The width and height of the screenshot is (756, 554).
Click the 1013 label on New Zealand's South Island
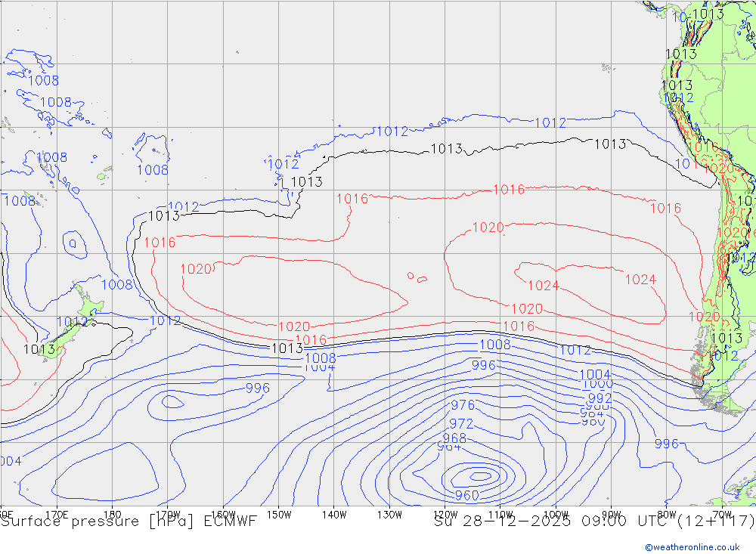[39, 349]
